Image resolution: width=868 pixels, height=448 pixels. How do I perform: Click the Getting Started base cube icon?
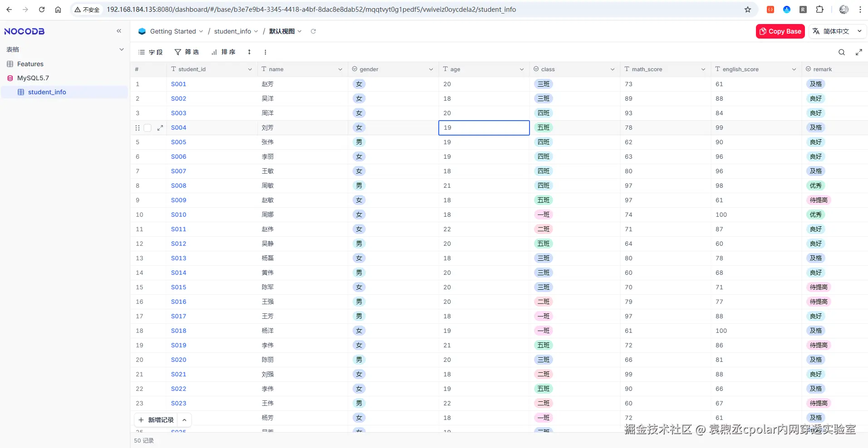pyautogui.click(x=142, y=31)
